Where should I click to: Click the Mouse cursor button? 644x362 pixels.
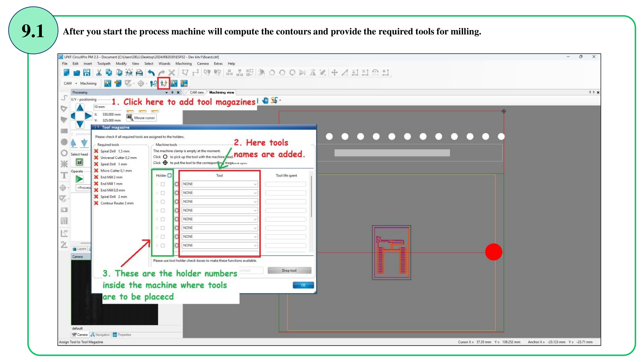[x=141, y=118]
